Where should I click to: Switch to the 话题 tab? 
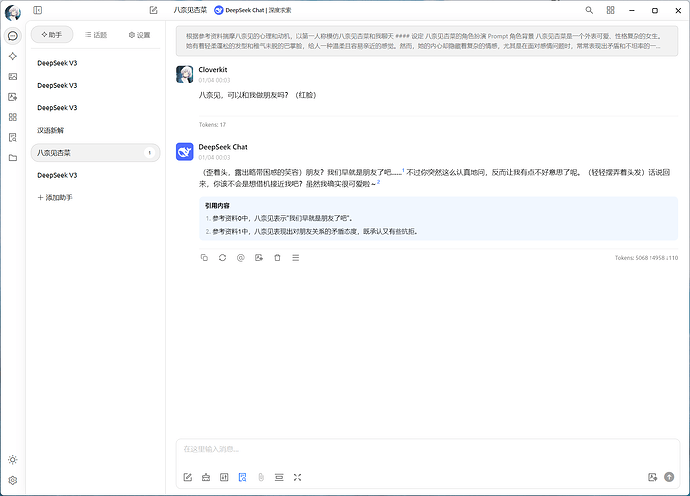(x=96, y=35)
